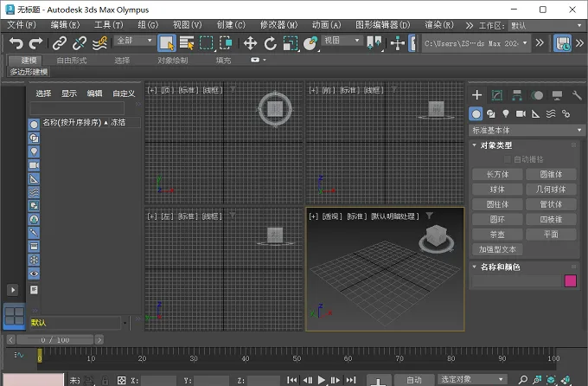Choose the Lights category in the Create panel
The width and height of the screenshot is (588, 386).
pos(506,113)
